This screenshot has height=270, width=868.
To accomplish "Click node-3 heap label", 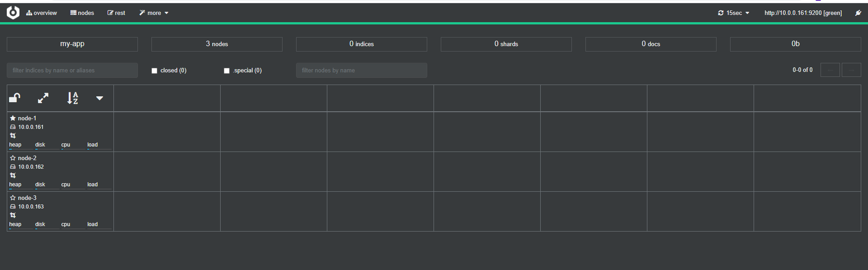I will (x=15, y=224).
